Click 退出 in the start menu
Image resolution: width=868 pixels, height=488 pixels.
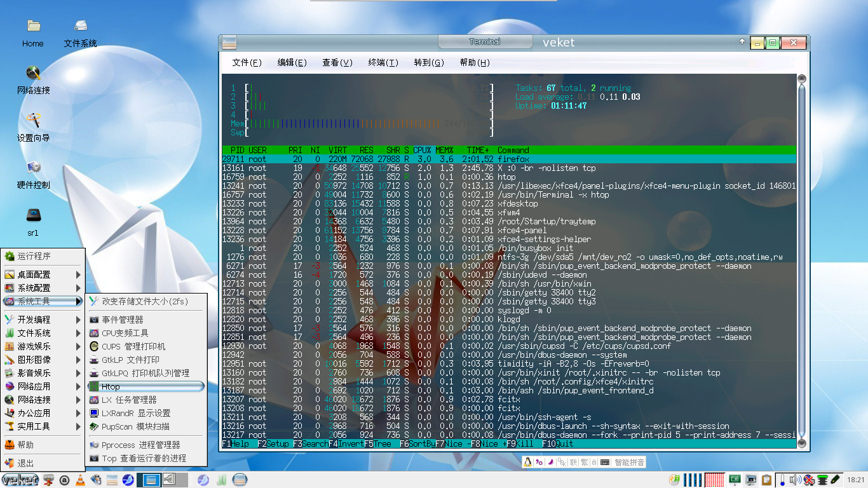43,463
